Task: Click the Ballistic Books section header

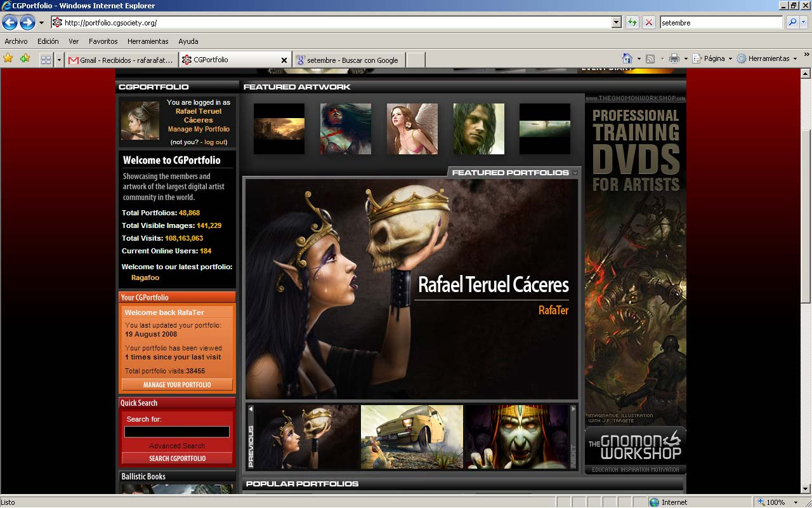Action: click(177, 476)
